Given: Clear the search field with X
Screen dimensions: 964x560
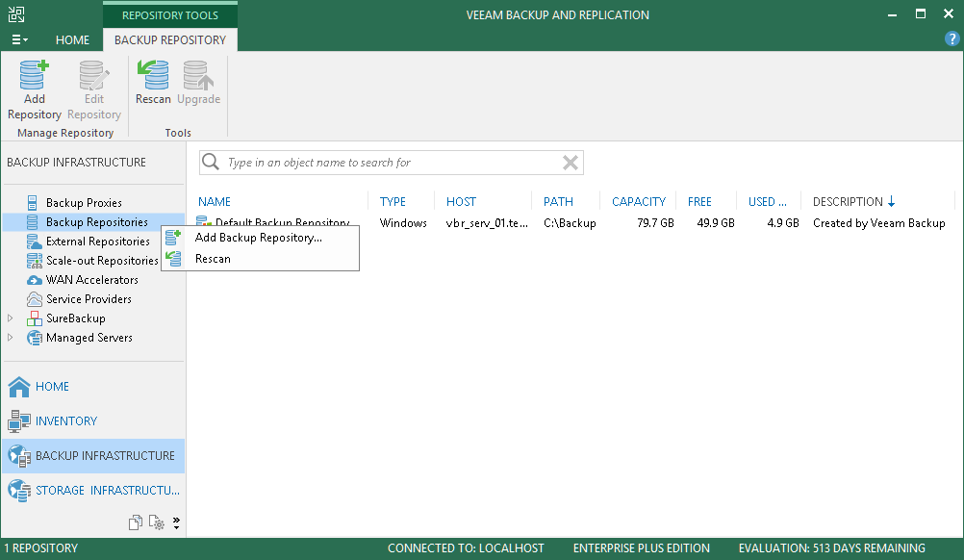Looking at the screenshot, I should pyautogui.click(x=571, y=163).
